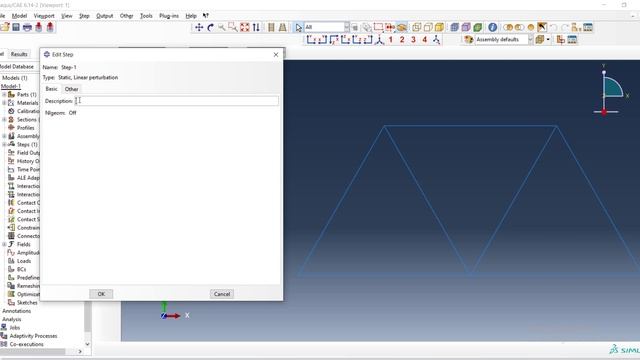640x360 pixels.
Task: Turn perspective on with trapezoid icon
Action: click(282, 27)
